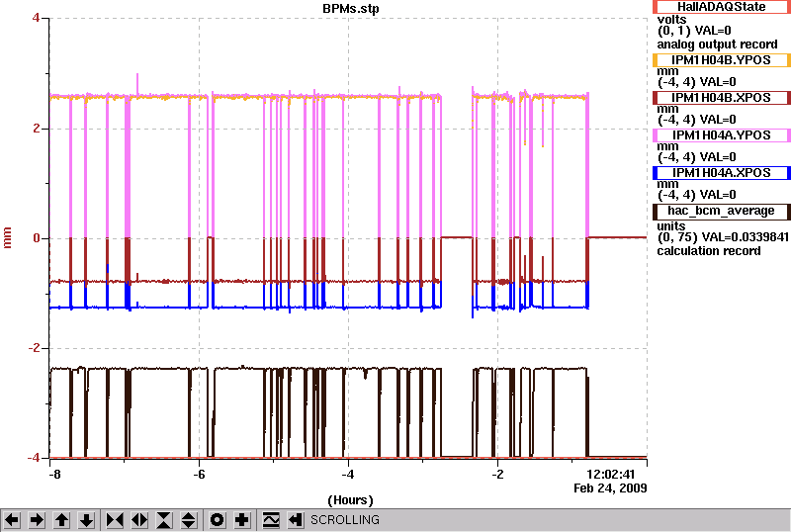Pan the plot right with the right arrow
The height and width of the screenshot is (532, 791).
click(x=37, y=519)
